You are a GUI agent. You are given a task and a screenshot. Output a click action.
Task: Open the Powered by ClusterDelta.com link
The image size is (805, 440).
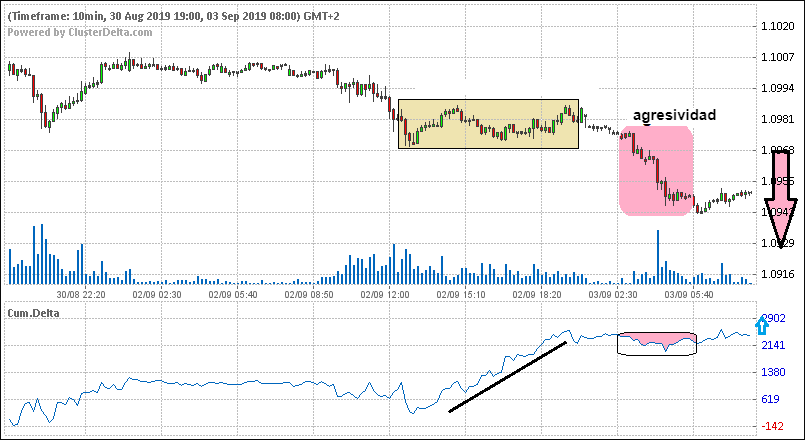[80, 31]
